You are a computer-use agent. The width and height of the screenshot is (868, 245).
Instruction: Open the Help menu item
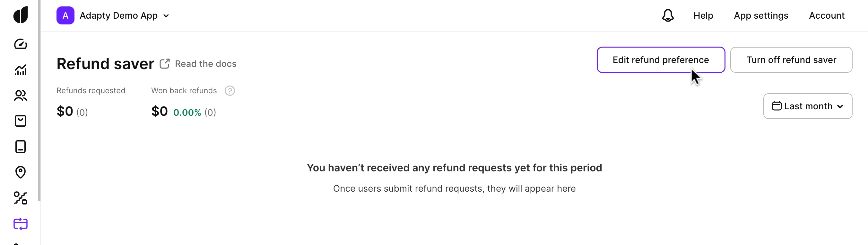[x=703, y=15]
